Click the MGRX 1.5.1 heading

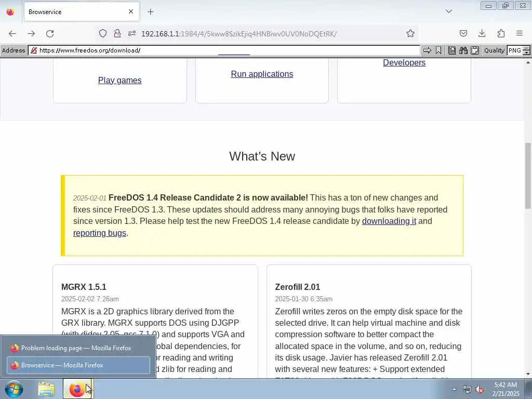click(x=84, y=287)
